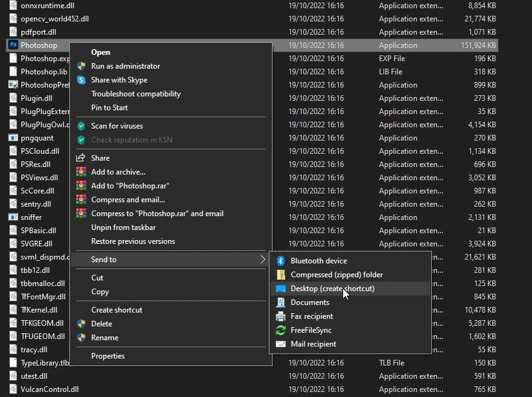This screenshot has width=532, height=397.
Task: Click the Compressed (zipped) folder icon
Action: [281, 274]
